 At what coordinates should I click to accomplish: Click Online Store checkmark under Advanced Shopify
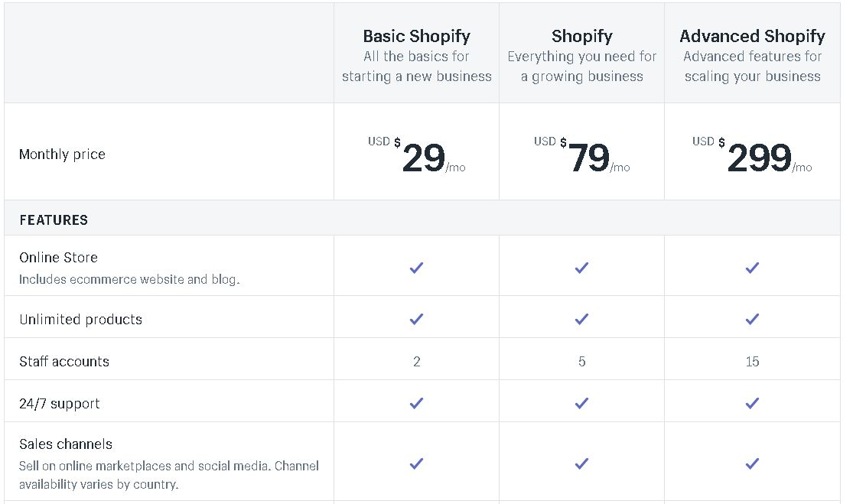(x=752, y=268)
